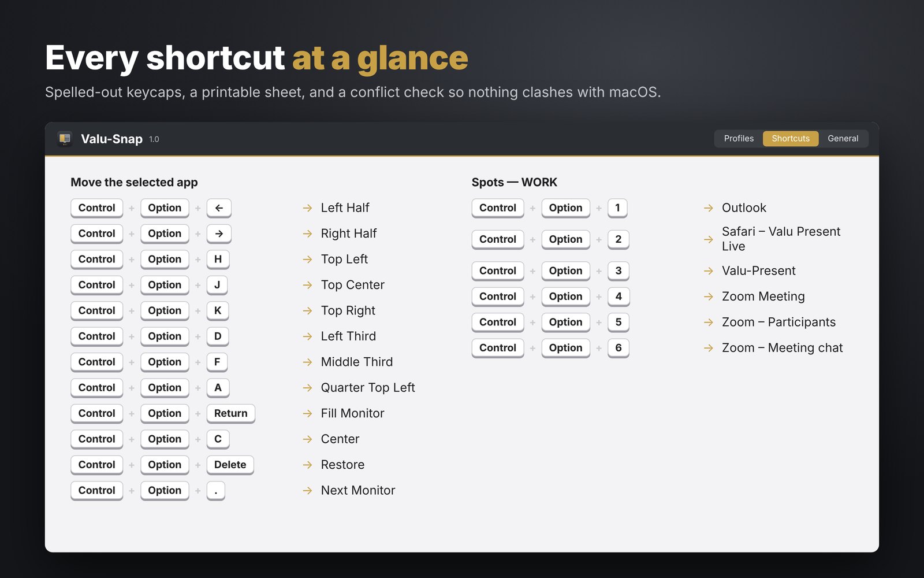Screen dimensions: 924x578
Task: Click the arrow icon beside Outlook
Action: pos(709,208)
